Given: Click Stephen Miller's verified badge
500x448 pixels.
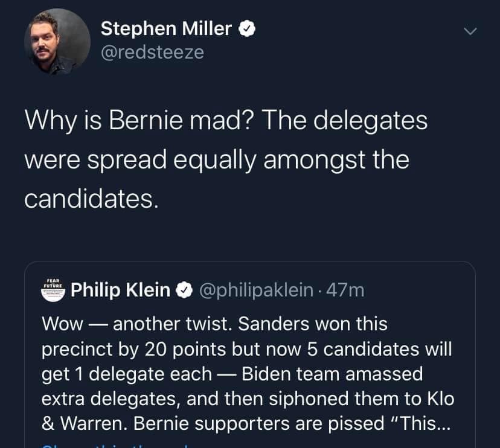Looking at the screenshot, I should (x=248, y=28).
